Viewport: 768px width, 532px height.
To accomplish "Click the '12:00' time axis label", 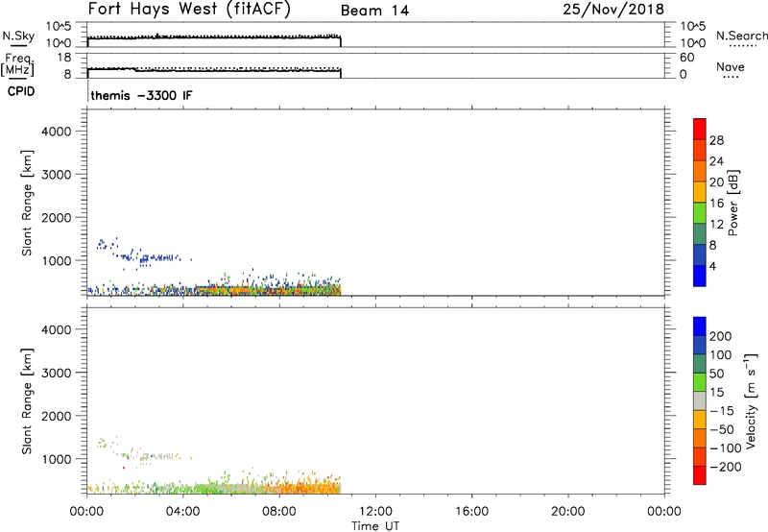I will coord(375,512).
